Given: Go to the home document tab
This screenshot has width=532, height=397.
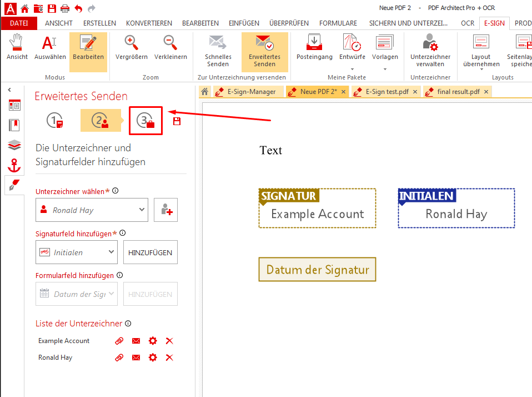Looking at the screenshot, I should tap(204, 92).
